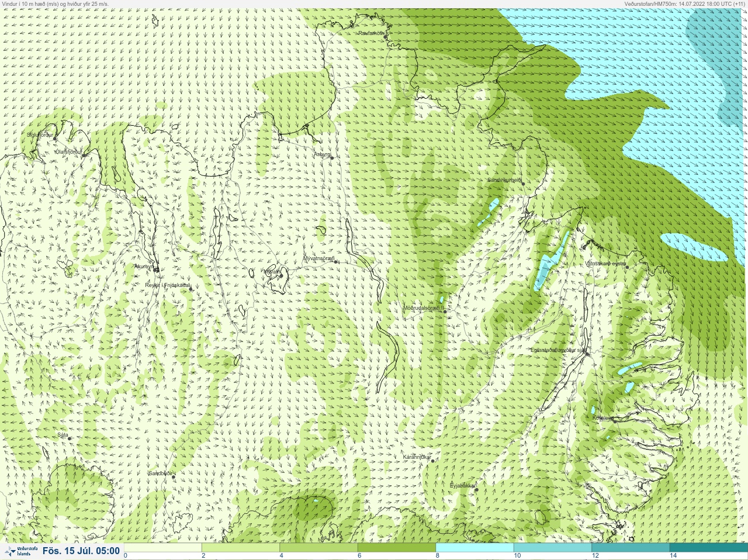Click the legend tick value 8

(438, 556)
